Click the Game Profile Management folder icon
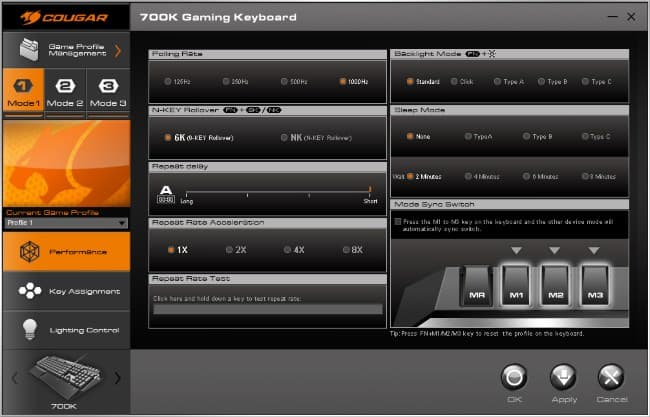The width and height of the screenshot is (650, 417). 29,49
